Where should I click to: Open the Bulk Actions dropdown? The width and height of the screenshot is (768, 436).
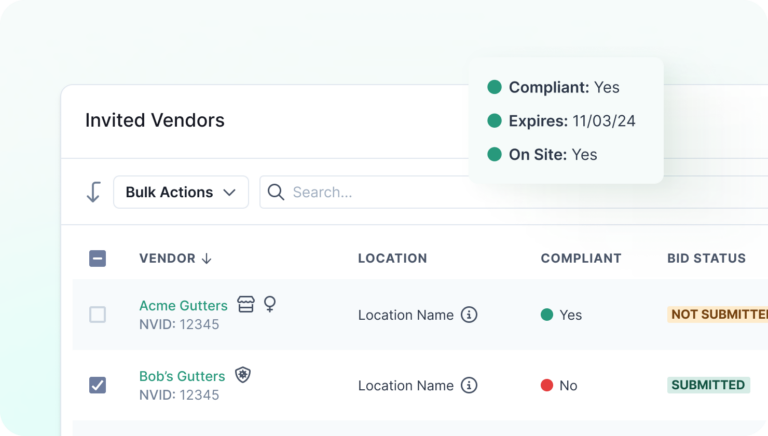[x=181, y=192]
